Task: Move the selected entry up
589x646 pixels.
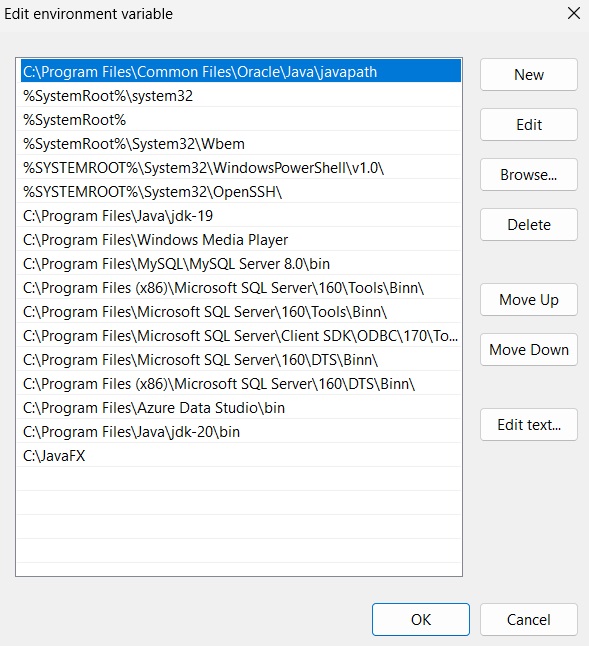Action: pos(528,300)
